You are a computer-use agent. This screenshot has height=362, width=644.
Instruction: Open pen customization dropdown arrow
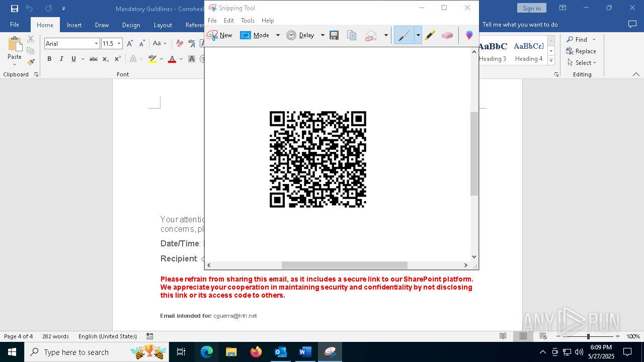pyautogui.click(x=418, y=35)
